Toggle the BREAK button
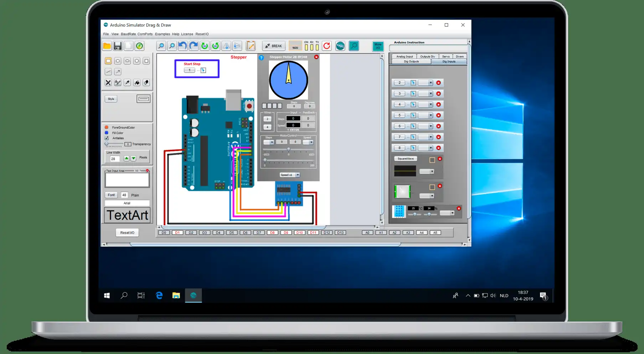644x354 pixels. [x=274, y=46]
